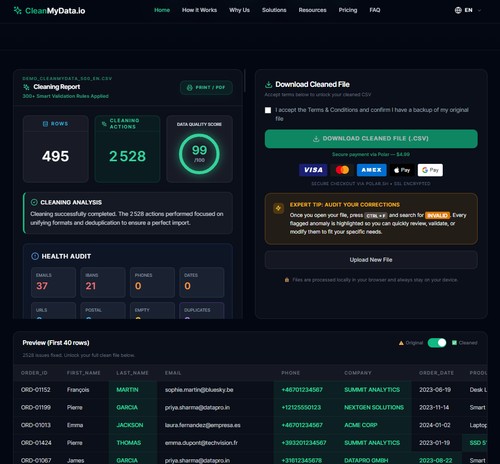Click the LAST_NAME column header
Image resolution: width=500 pixels, height=464 pixels.
[x=132, y=373]
